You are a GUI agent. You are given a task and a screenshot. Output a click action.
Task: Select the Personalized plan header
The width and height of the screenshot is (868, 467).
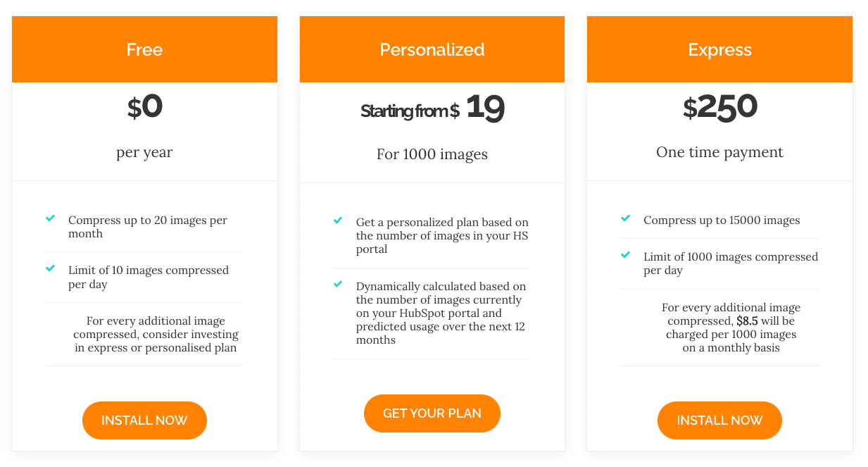[x=432, y=49]
